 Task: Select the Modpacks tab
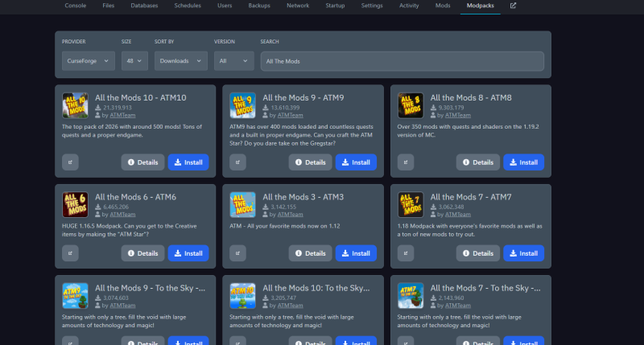480,6
